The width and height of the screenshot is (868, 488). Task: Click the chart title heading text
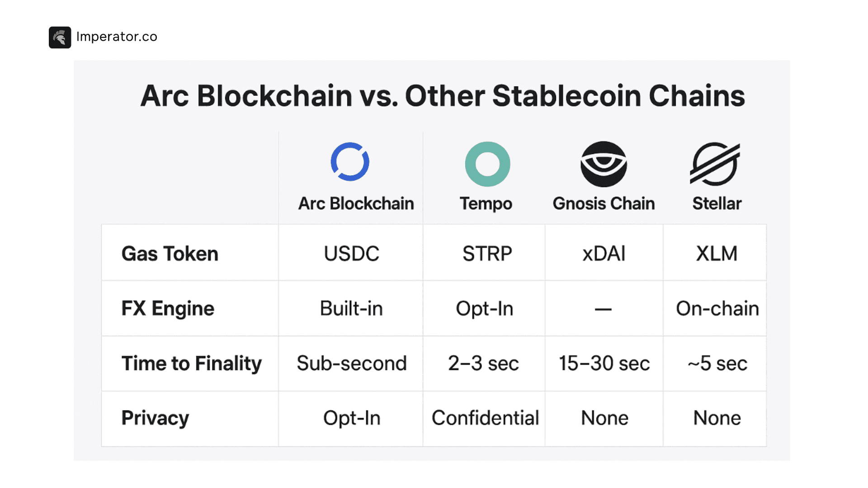tap(443, 96)
